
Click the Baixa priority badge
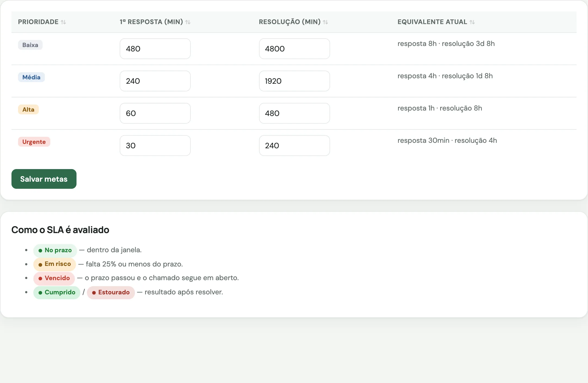pyautogui.click(x=30, y=45)
